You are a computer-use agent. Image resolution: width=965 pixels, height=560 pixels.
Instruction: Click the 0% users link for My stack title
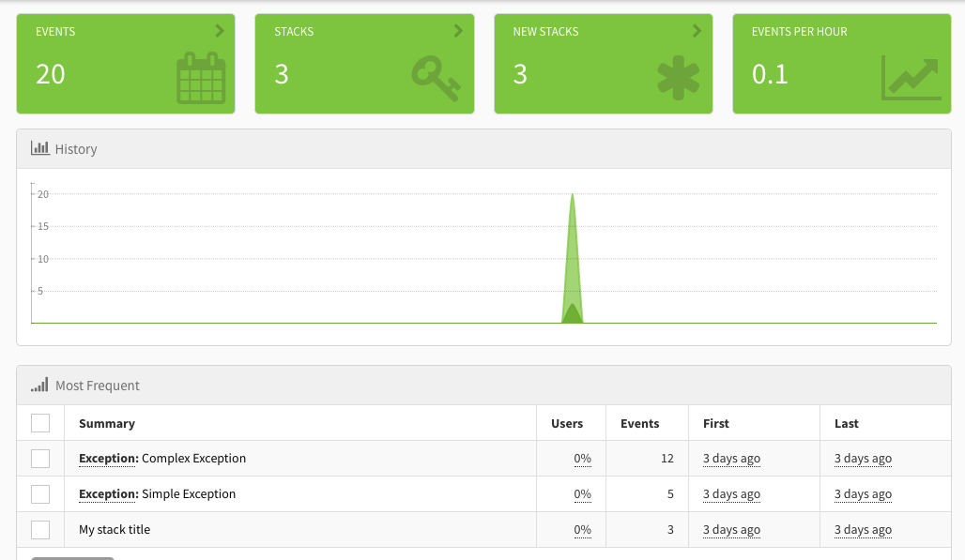[583, 529]
